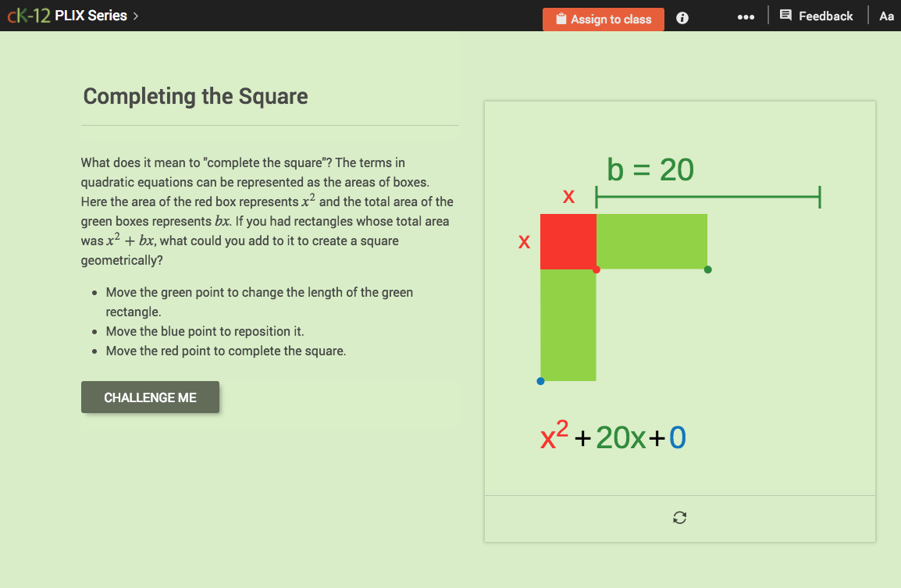Click the b = 20 measurement label
The image size is (901, 588).
(650, 168)
